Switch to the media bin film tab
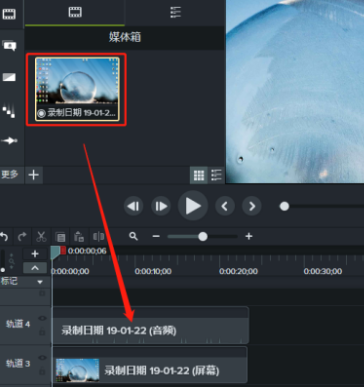 click(75, 12)
